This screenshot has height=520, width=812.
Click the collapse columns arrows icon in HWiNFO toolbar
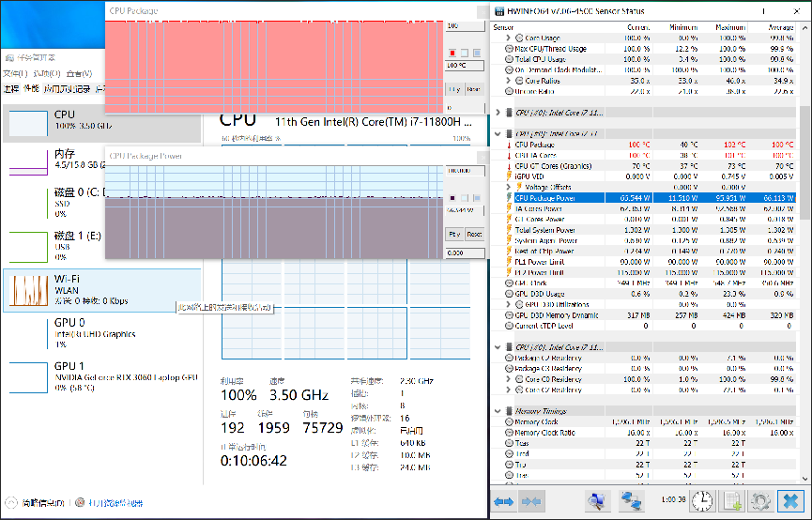pos(531,501)
